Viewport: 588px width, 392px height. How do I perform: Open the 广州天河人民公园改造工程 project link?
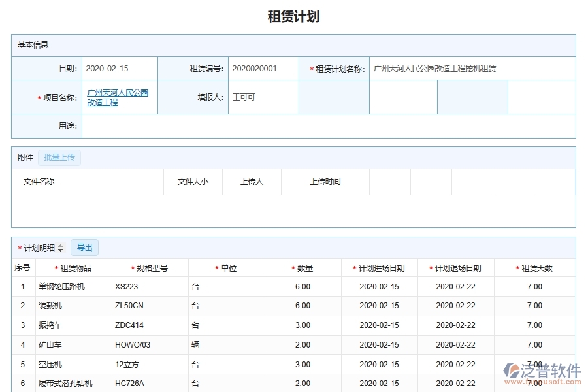coord(118,97)
